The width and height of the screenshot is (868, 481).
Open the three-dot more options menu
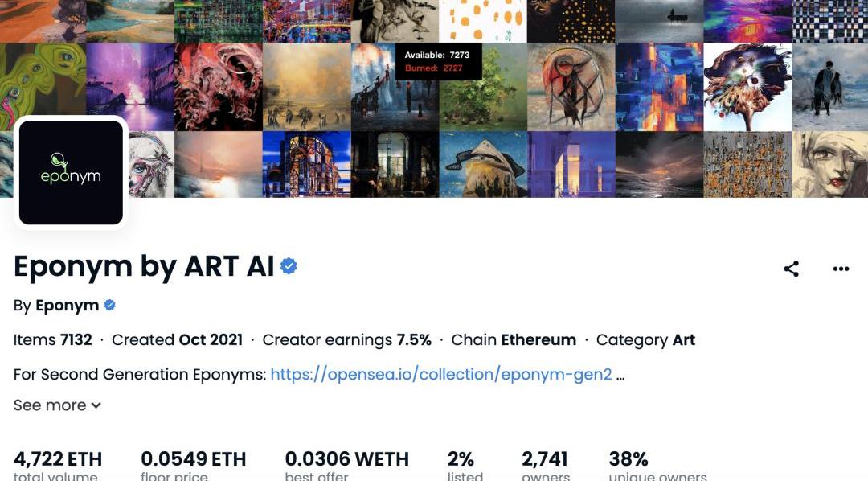[841, 269]
